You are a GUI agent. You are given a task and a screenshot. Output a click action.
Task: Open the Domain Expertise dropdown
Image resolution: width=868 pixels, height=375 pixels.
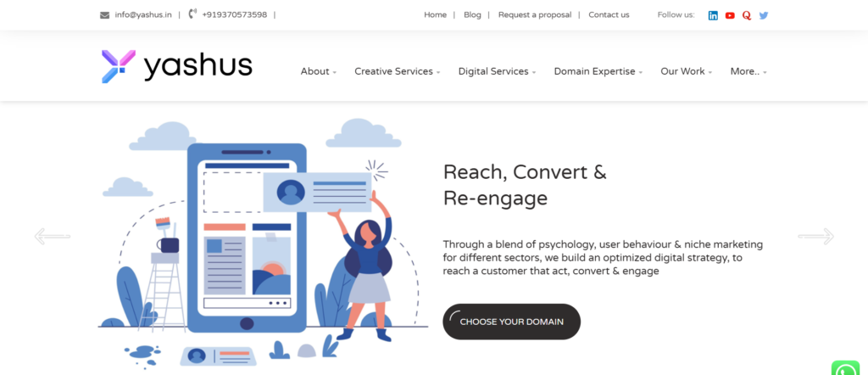[598, 71]
